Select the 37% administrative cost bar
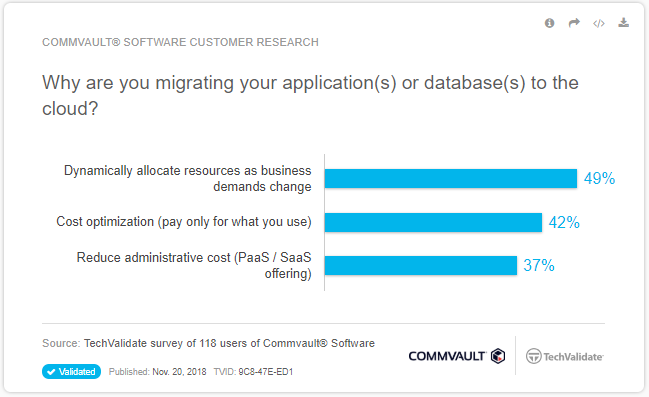The image size is (649, 397). [x=421, y=265]
